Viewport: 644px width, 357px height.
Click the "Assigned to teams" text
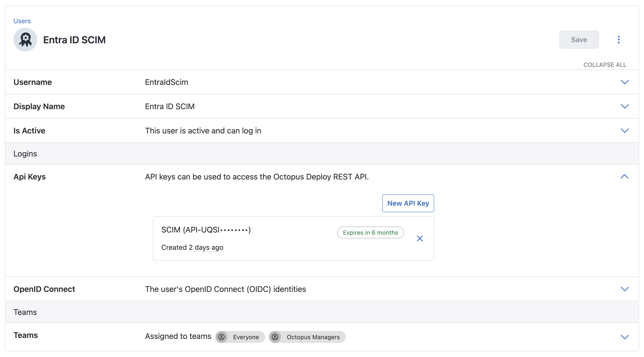pyautogui.click(x=178, y=336)
